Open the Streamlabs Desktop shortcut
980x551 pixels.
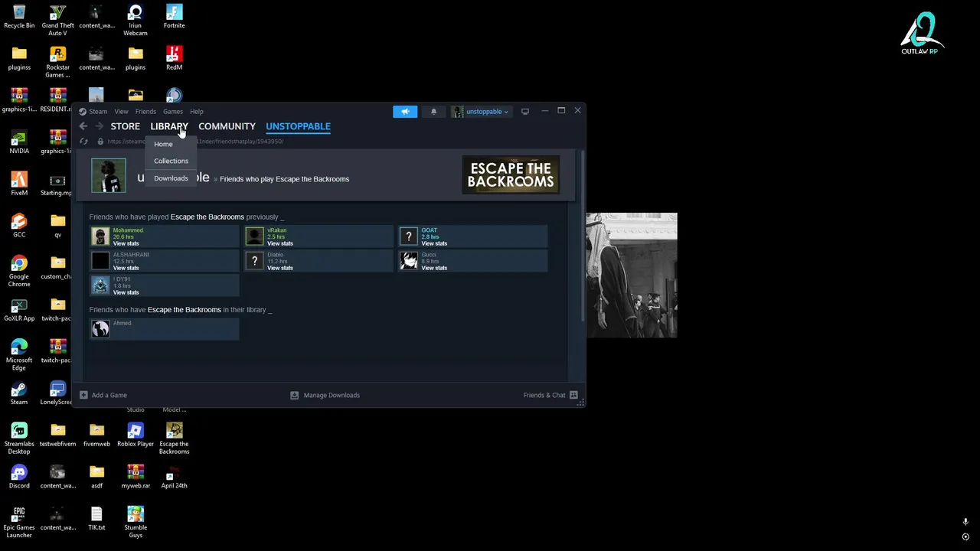[19, 439]
